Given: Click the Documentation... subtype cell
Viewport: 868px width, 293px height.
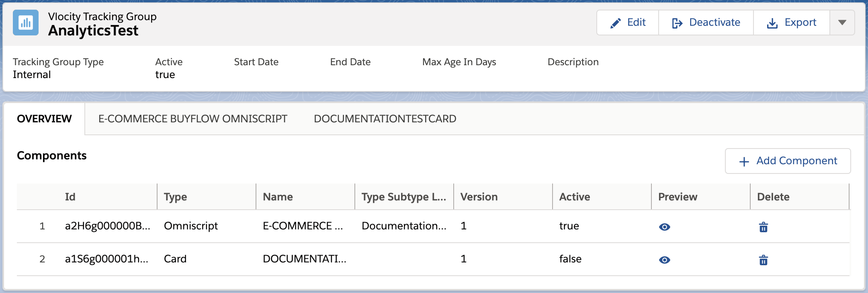Looking at the screenshot, I should pyautogui.click(x=404, y=226).
